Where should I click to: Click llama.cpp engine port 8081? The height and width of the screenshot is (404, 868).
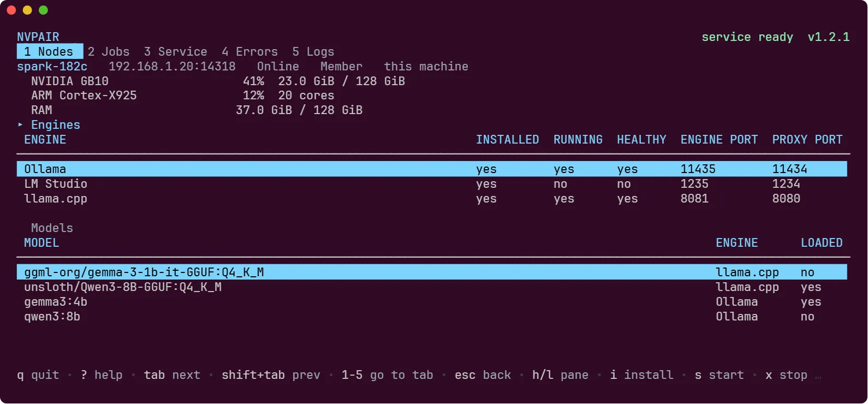pyautogui.click(x=694, y=198)
